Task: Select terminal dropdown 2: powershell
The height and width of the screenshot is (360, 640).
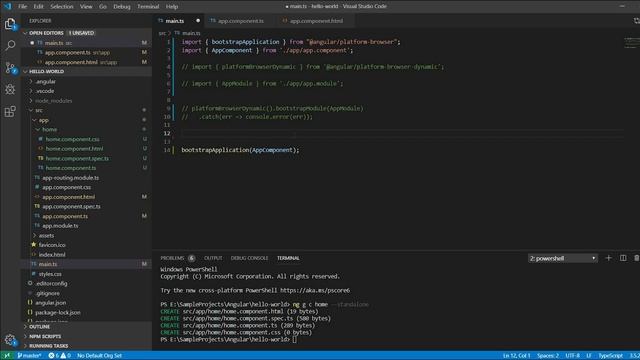Action: tap(562, 258)
